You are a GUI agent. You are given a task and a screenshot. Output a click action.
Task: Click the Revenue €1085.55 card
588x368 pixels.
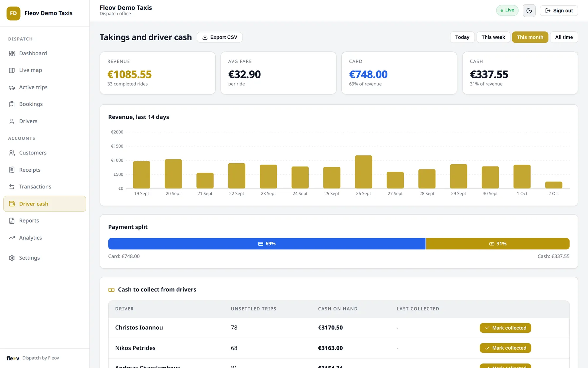click(x=157, y=73)
